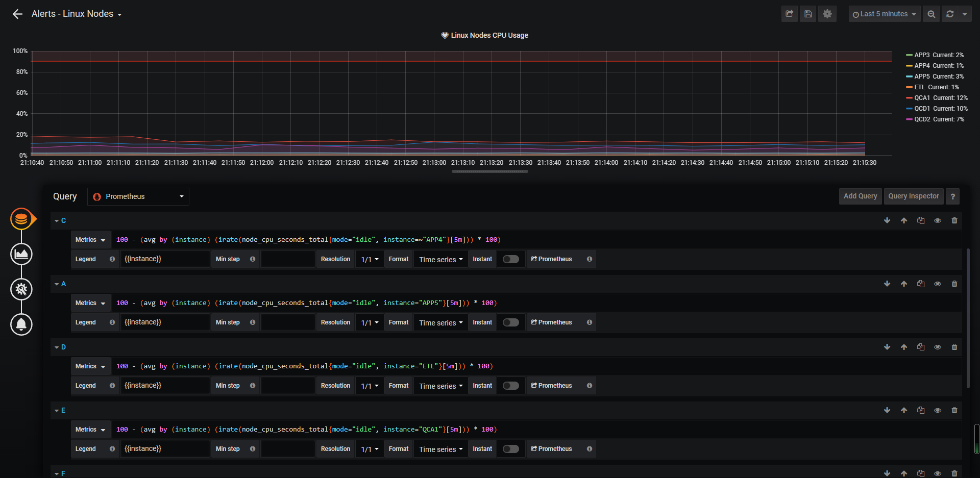
Task: Click Prometheus link info icon in query D
Action: point(590,386)
